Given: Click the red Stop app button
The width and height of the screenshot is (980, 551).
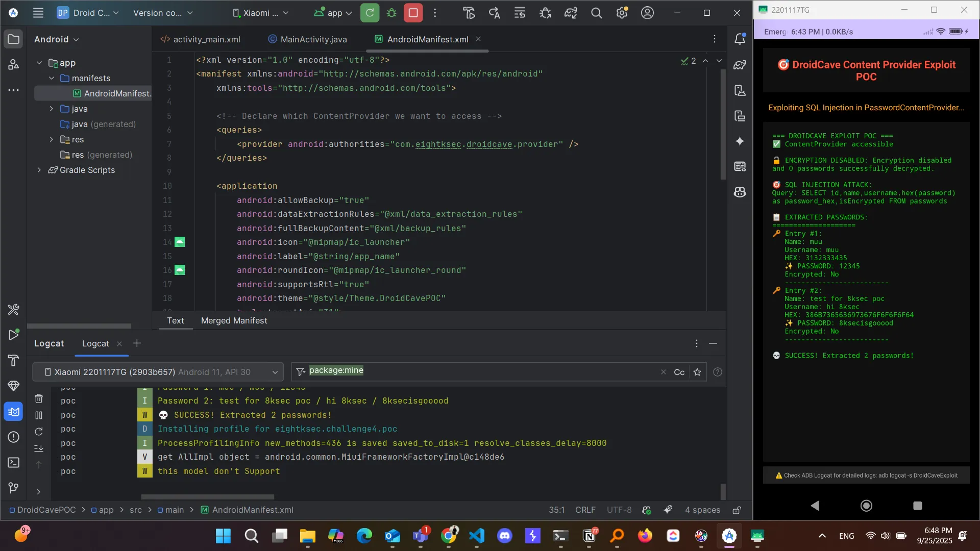Looking at the screenshot, I should click(x=413, y=13).
